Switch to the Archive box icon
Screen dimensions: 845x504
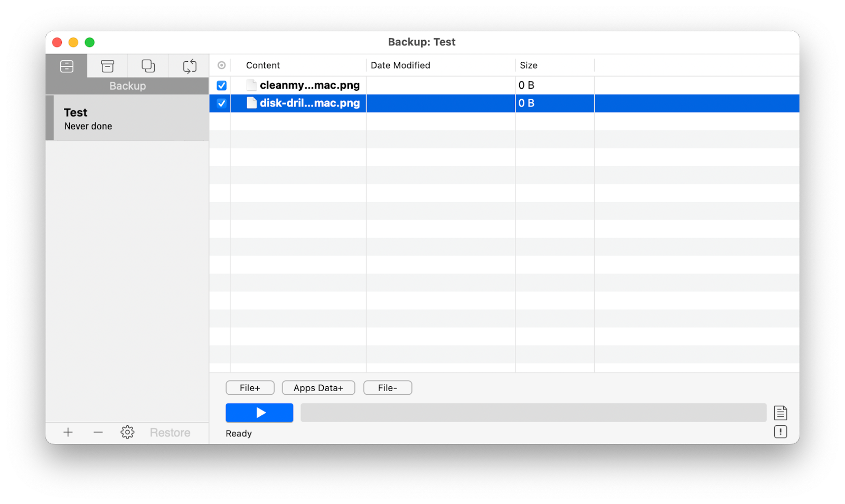click(107, 65)
